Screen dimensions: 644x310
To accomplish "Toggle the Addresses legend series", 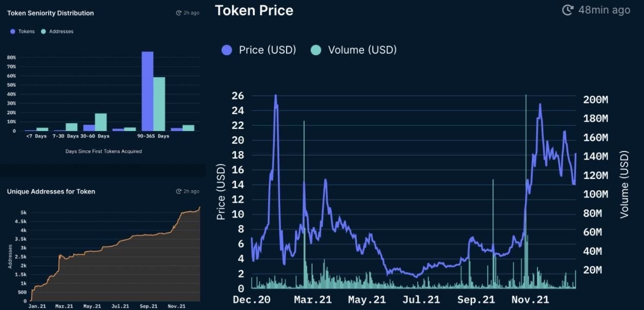I will [x=44, y=32].
